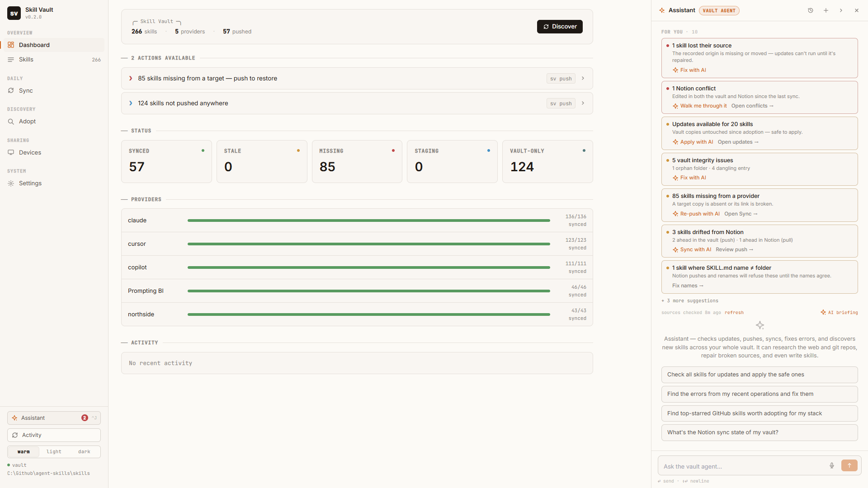
Task: Click Open conflicts link
Action: (x=752, y=106)
